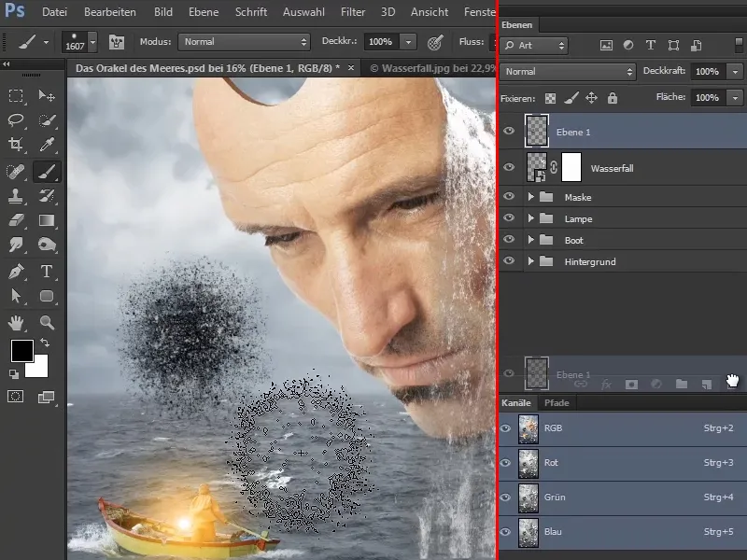Open the brush panel toggle icon

[116, 42]
